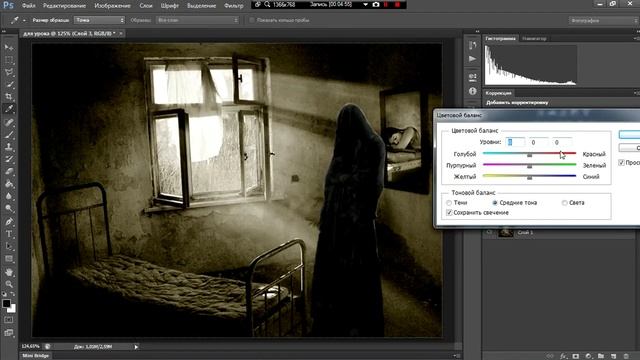Screen dimensions: 640x360
Task: Select the Света radio button
Action: [x=564, y=203]
